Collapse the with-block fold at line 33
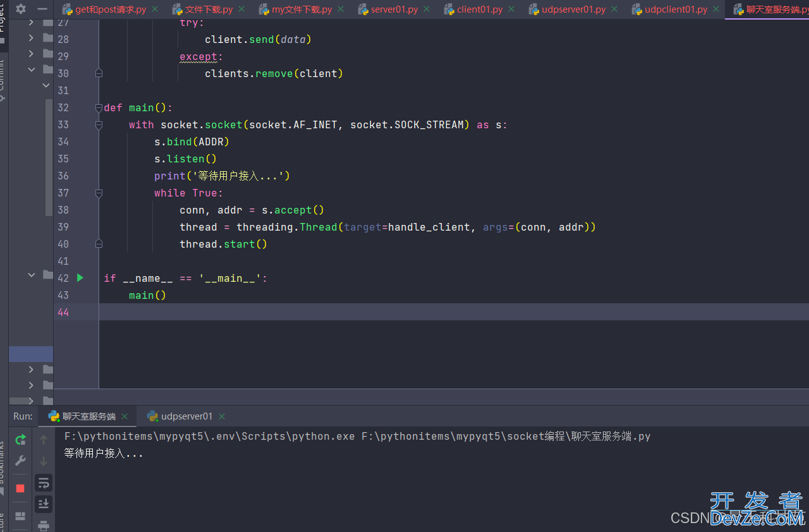The width and height of the screenshot is (809, 532). click(x=99, y=124)
